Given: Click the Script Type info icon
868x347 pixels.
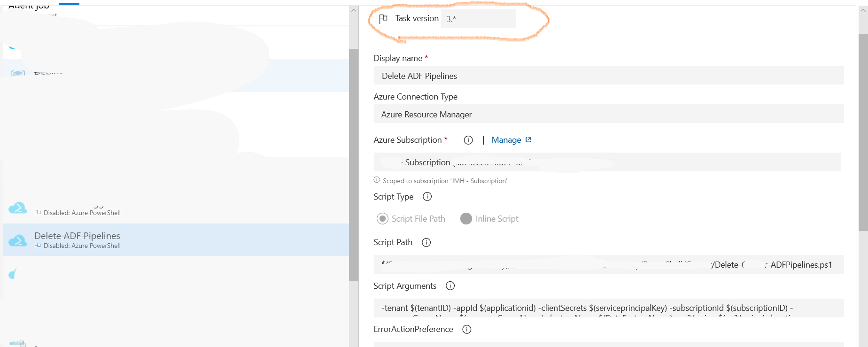Looking at the screenshot, I should (x=427, y=197).
